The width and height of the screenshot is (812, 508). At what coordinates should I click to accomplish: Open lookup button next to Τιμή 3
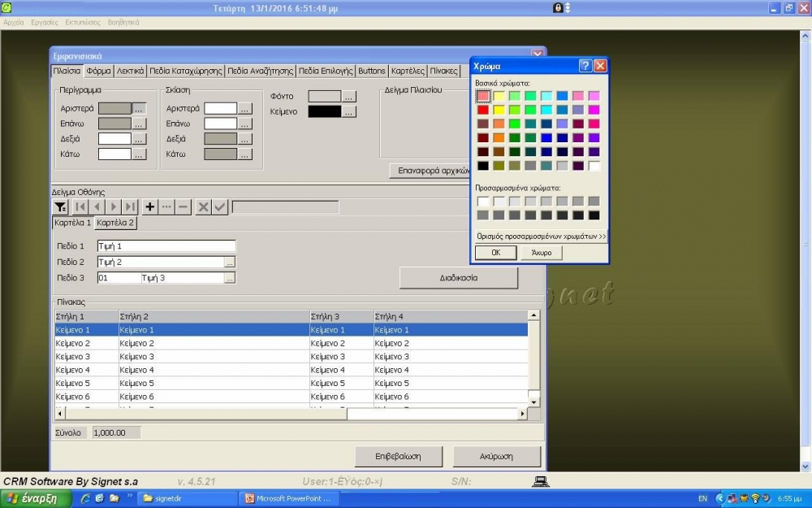[x=230, y=278]
